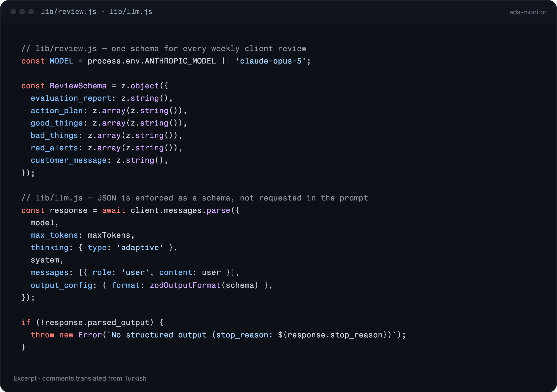The height and width of the screenshot is (392, 557).
Task: Click the 'throw' keyword
Action: coord(42,335)
